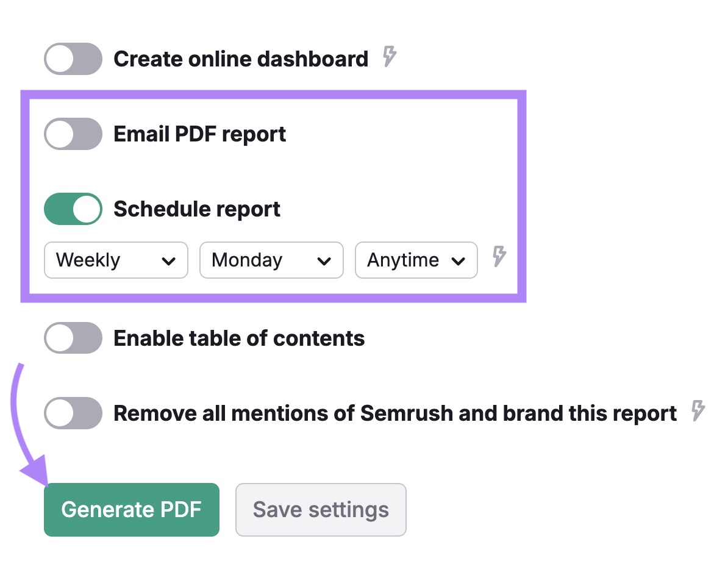Toggle Remove all mentions of Semrush option
This screenshot has width=728, height=572.
[73, 413]
